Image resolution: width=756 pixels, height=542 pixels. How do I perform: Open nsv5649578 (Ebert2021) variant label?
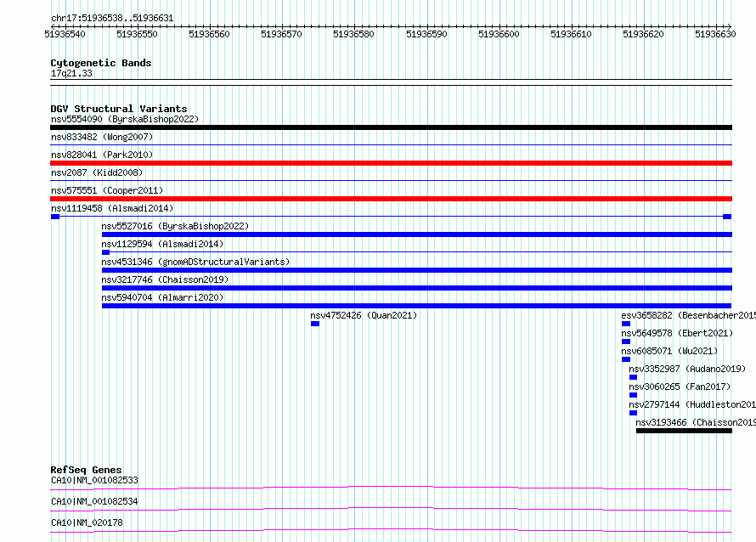point(677,333)
